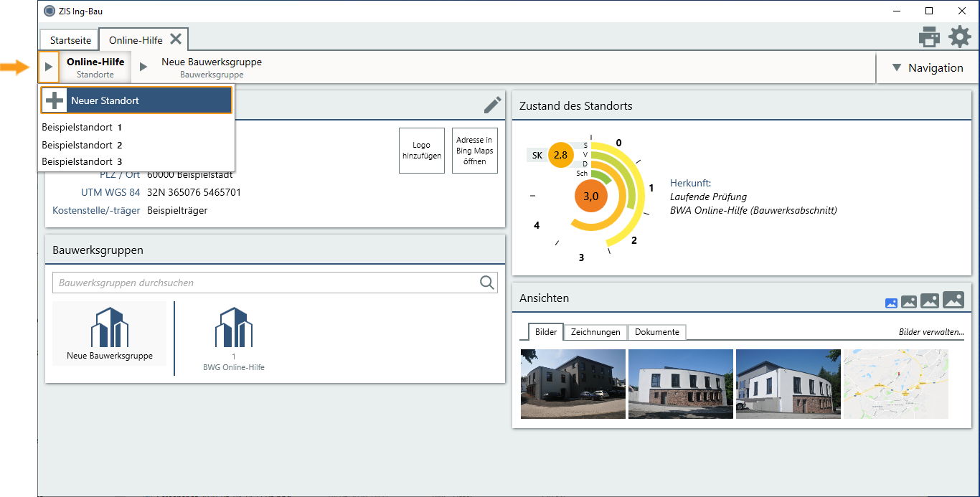Collapse the Standorte breadcrumb arrow

(x=49, y=67)
